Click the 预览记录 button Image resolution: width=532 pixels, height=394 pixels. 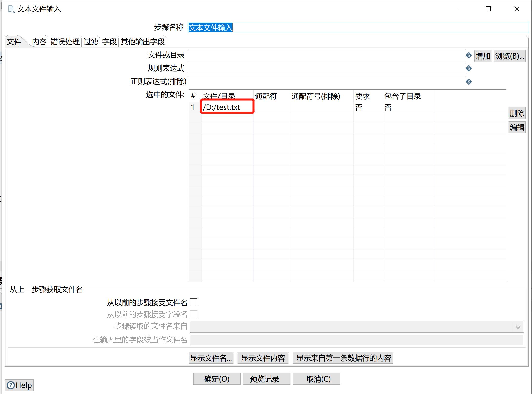tap(267, 379)
